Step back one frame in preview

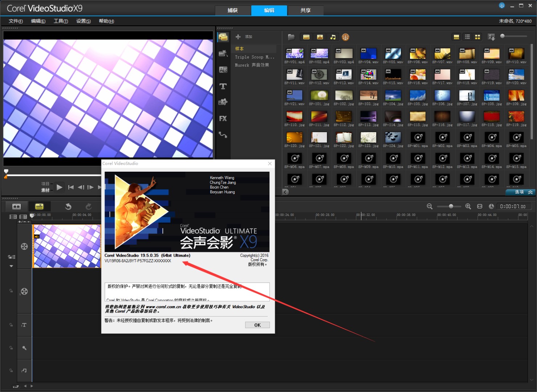(x=81, y=187)
